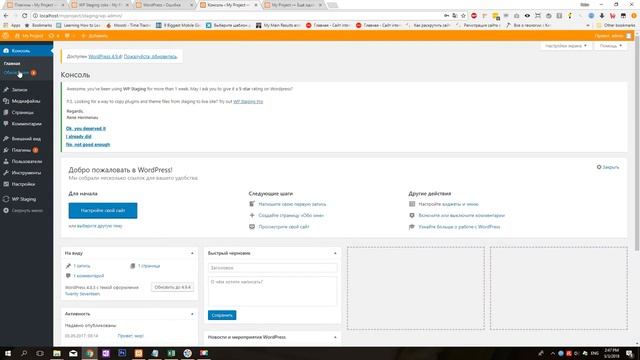640x360 pixels.
Task: Click 'Напишите свою первую запись' link
Action: (x=292, y=204)
